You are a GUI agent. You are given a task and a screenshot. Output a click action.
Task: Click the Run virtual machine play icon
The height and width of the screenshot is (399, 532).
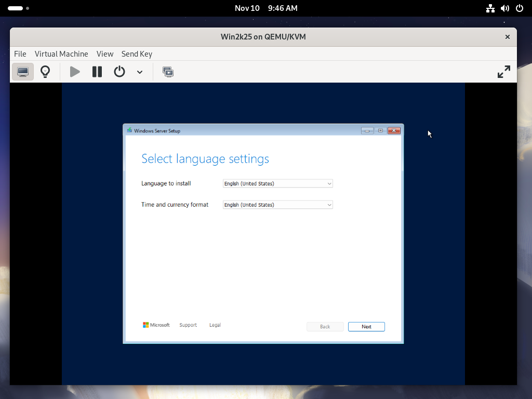tap(75, 72)
